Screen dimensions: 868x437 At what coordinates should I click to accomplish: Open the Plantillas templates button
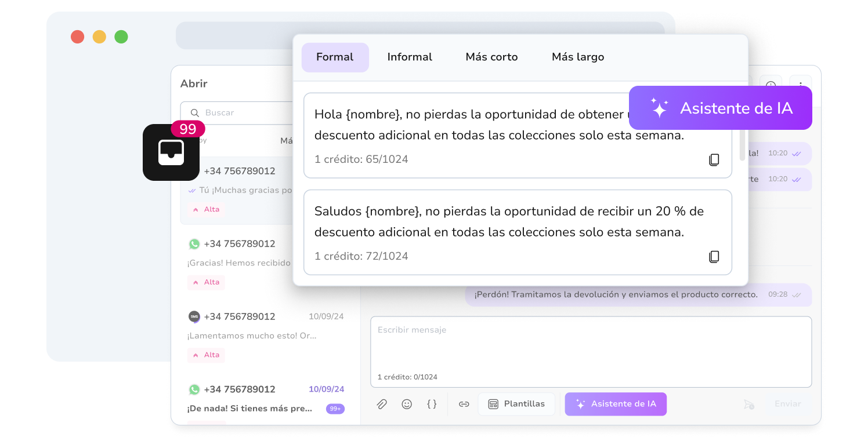pyautogui.click(x=516, y=404)
